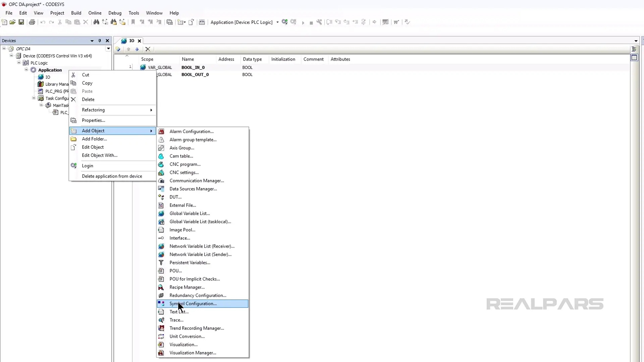Click the Print toolbar icon
Image resolution: width=644 pixels, height=362 pixels.
point(32,22)
